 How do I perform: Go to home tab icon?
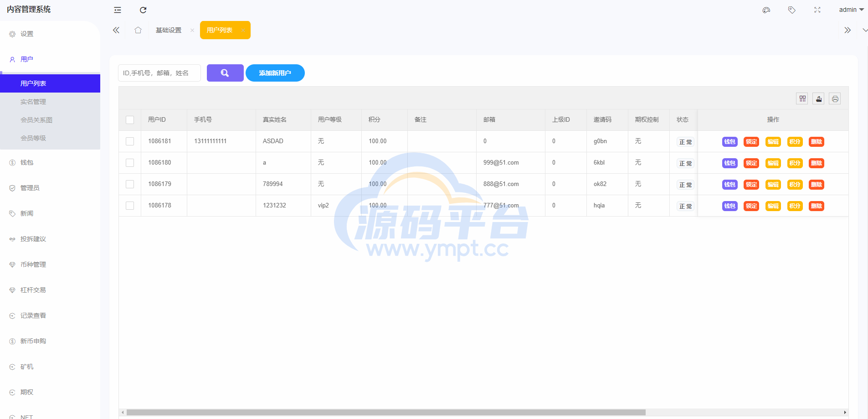(x=138, y=30)
